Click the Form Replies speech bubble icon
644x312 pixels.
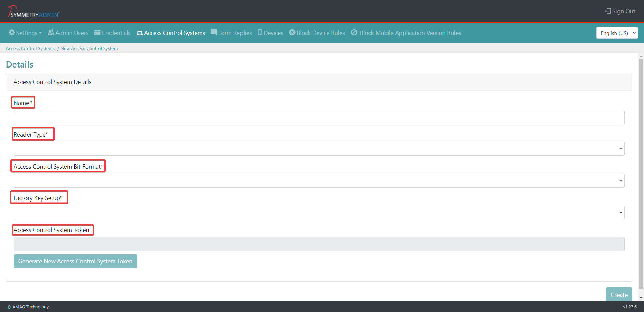coord(214,33)
